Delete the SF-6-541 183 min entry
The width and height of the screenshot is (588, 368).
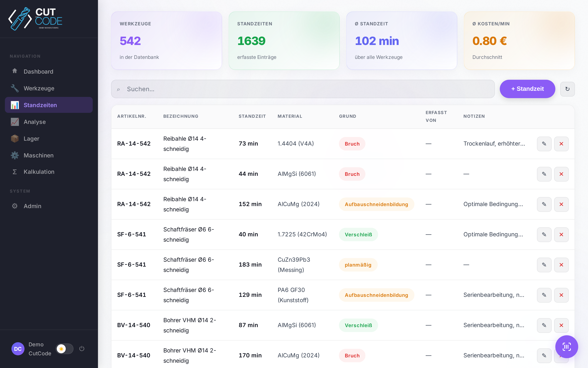click(561, 265)
